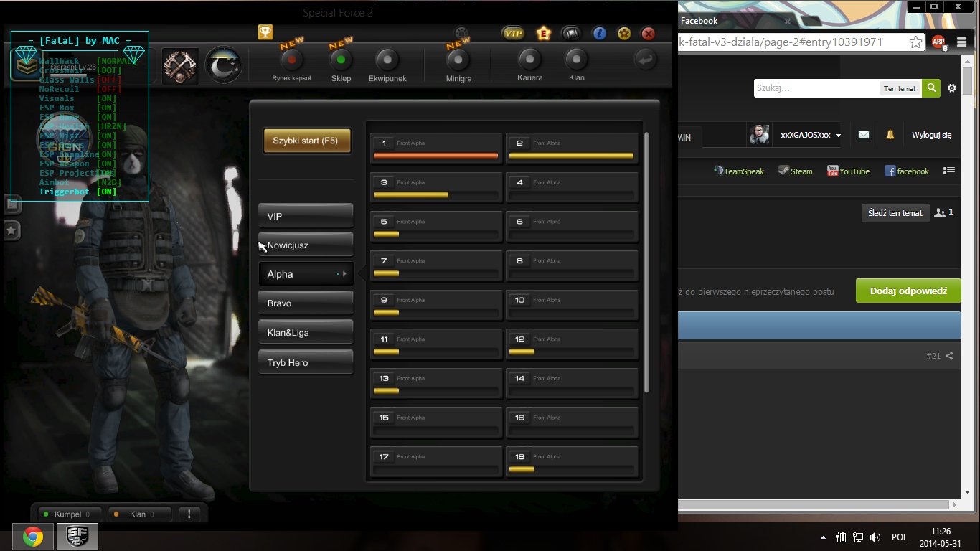Click the grey back arrow button
Screen dimensions: 980x551
click(646, 60)
